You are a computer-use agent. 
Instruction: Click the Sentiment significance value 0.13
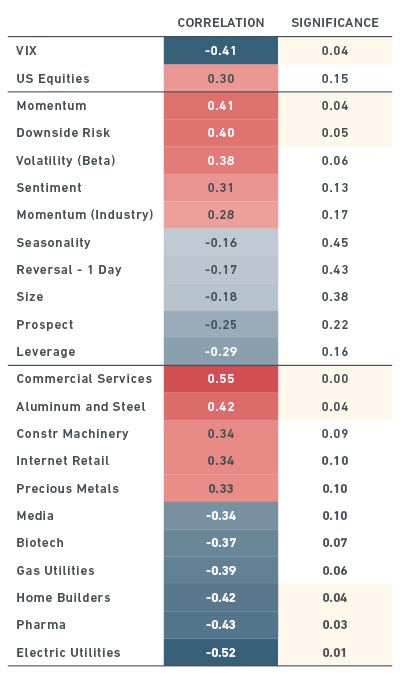(335, 188)
